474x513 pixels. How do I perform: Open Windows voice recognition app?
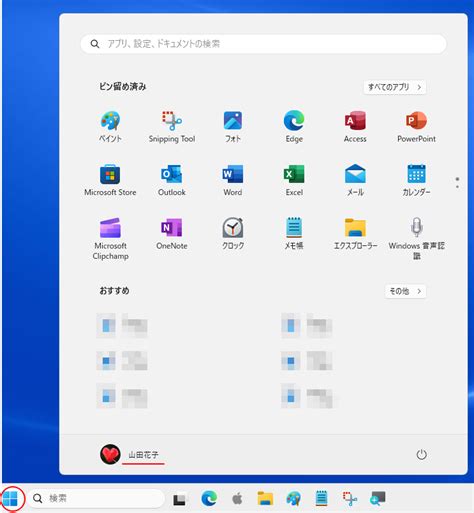tap(416, 239)
